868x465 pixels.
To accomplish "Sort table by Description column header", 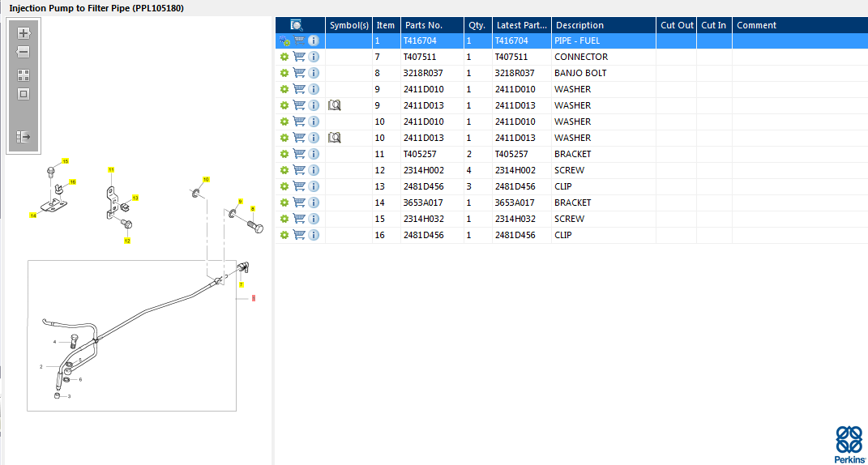I will [603, 25].
